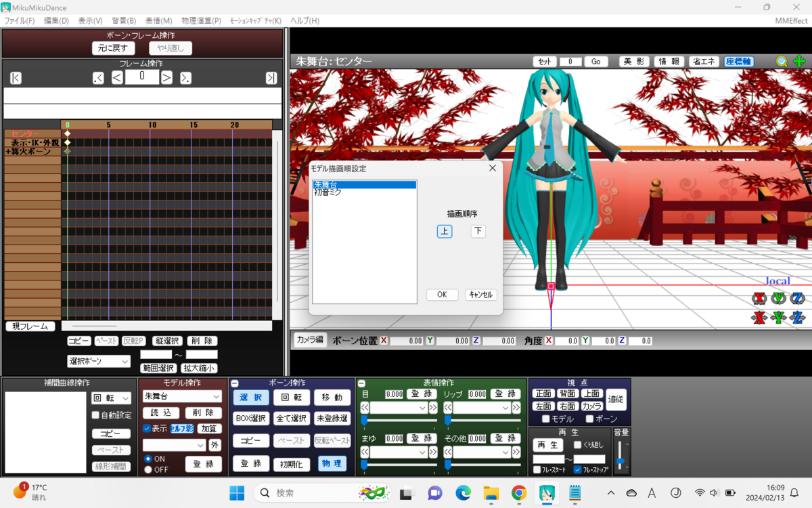This screenshot has width=812, height=508.
Task: Enable the ボーン viewpoint checkbox
Action: coord(589,419)
